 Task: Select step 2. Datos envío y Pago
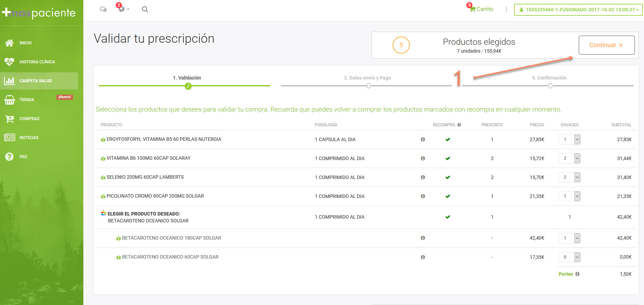[x=367, y=78]
